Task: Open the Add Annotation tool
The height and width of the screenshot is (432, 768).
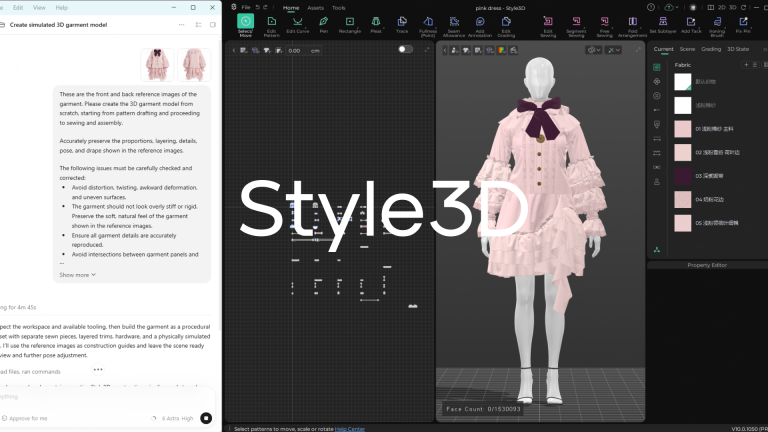Action: tap(480, 26)
